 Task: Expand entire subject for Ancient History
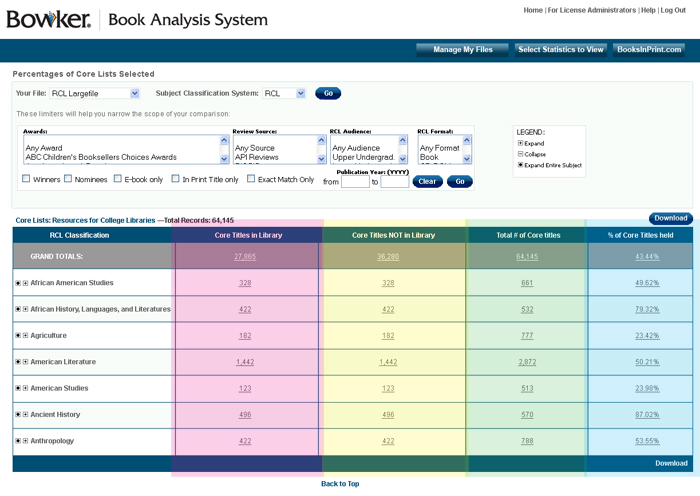[18, 414]
